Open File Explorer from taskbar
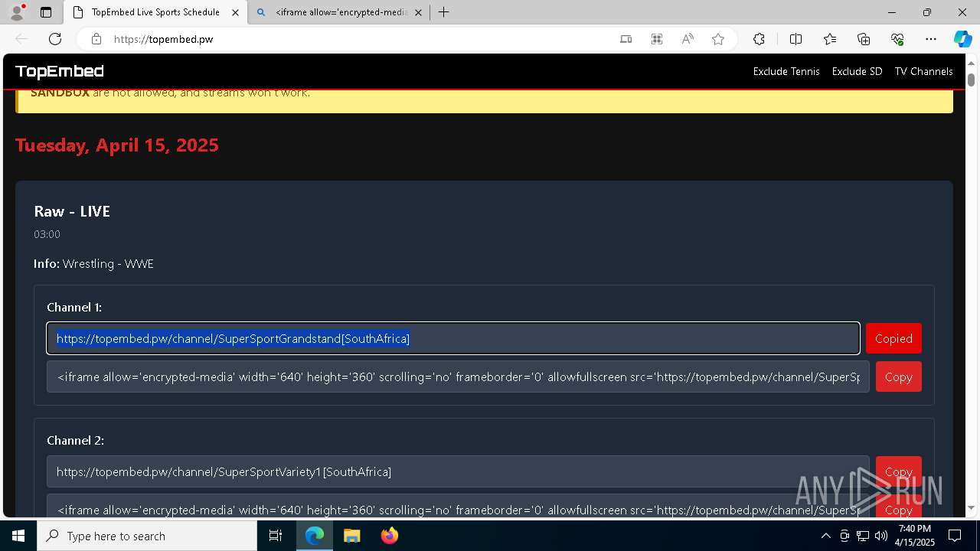This screenshot has height=551, width=980. 351,536
